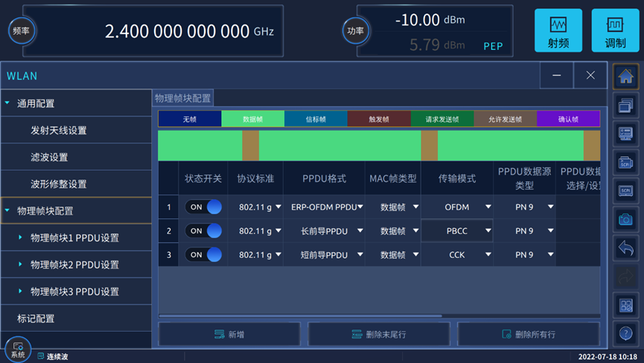Open the system (系统) menu button
Screen dimensions: 644x363
click(18, 350)
